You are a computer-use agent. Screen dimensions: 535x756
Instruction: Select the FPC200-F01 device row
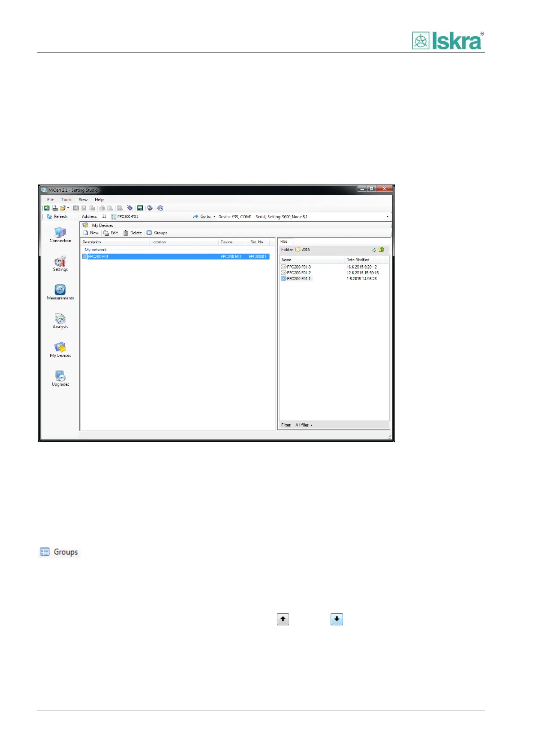click(x=175, y=257)
